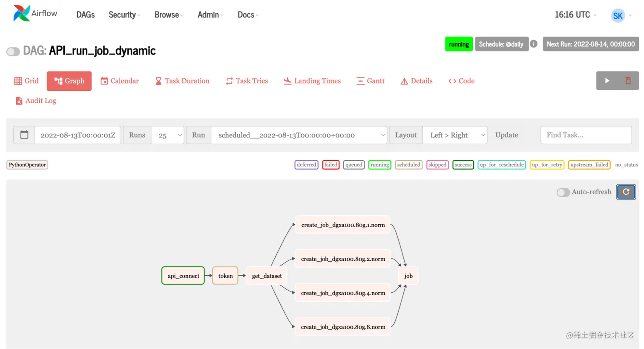Click inside the Find Task input field
Image resolution: width=644 pixels, height=349 pixels.
point(586,135)
